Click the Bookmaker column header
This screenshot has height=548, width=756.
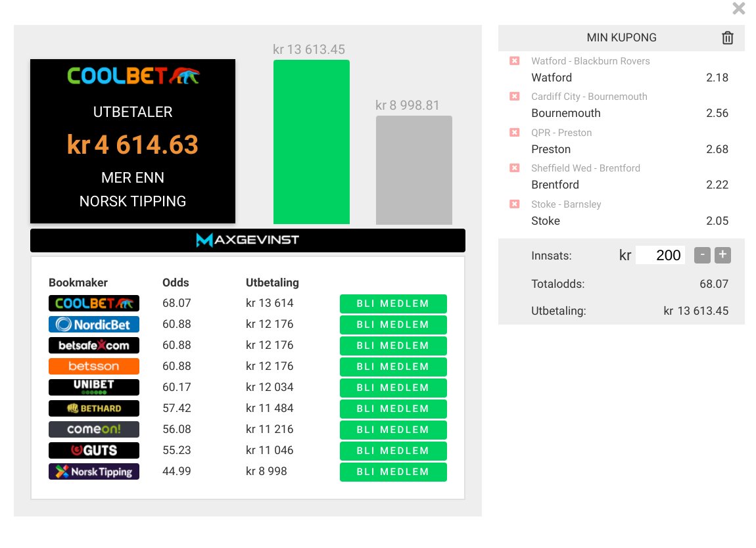(78, 283)
